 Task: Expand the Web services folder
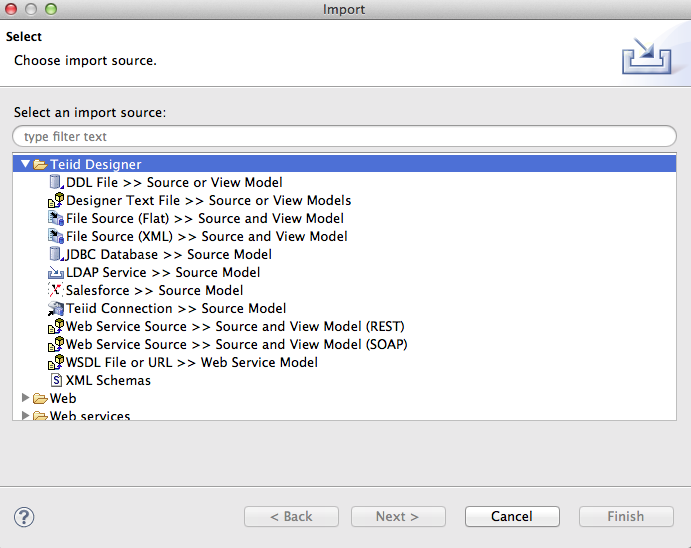(x=25, y=415)
